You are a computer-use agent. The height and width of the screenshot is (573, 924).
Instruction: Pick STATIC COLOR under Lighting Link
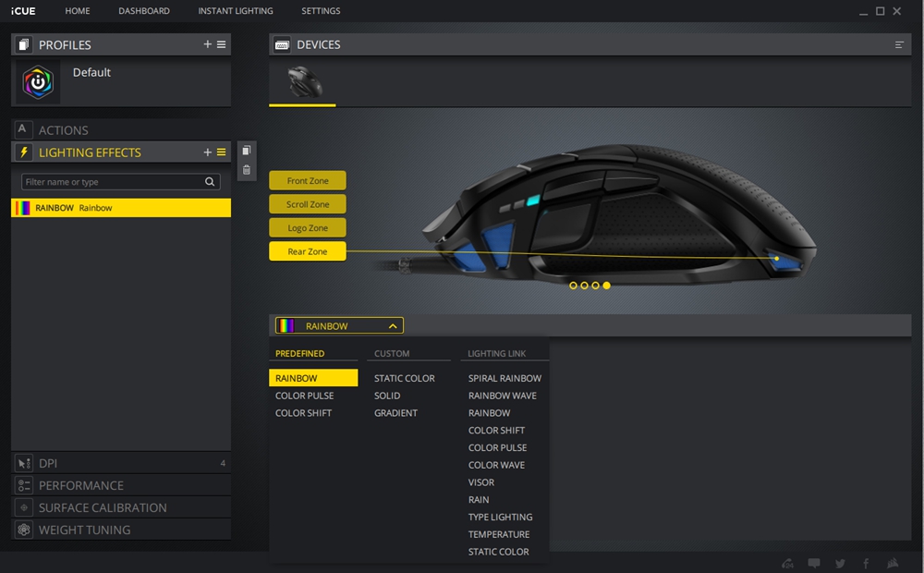[499, 552]
